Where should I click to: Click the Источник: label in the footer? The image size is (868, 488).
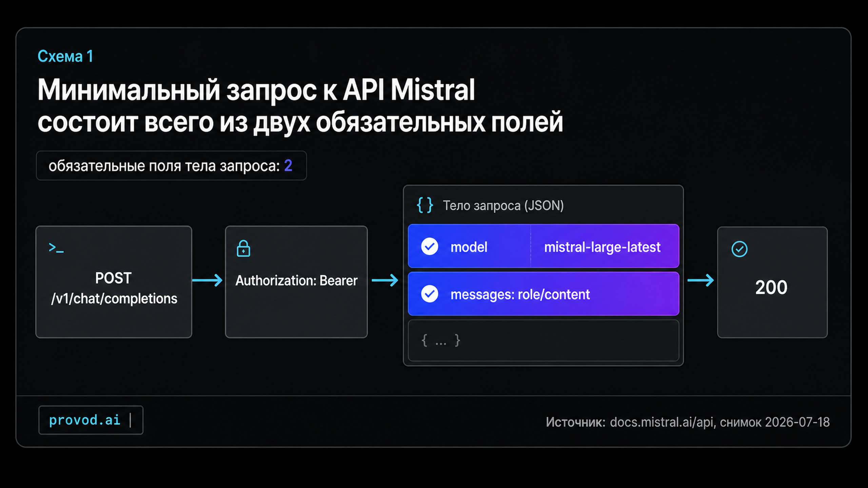click(x=575, y=422)
